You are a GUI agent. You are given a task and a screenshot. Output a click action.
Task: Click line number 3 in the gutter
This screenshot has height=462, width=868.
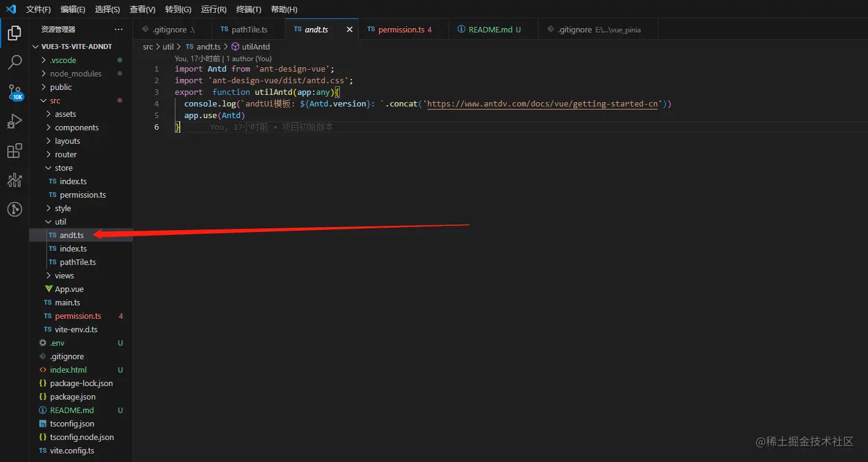(157, 92)
